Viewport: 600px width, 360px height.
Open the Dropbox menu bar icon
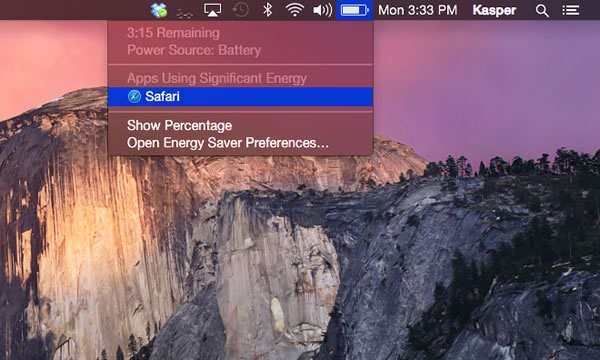[x=159, y=10]
